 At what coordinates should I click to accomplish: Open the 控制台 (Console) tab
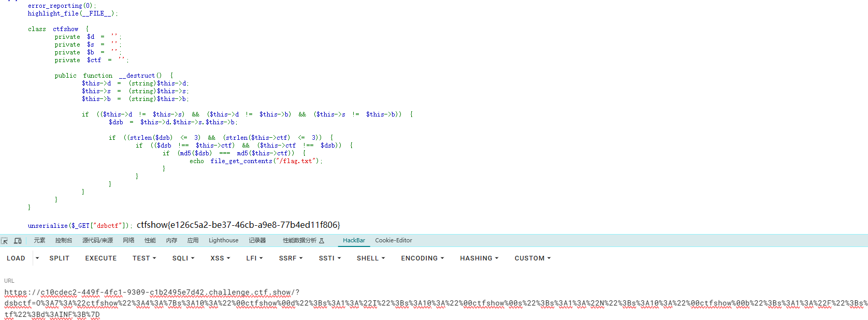pos(64,240)
